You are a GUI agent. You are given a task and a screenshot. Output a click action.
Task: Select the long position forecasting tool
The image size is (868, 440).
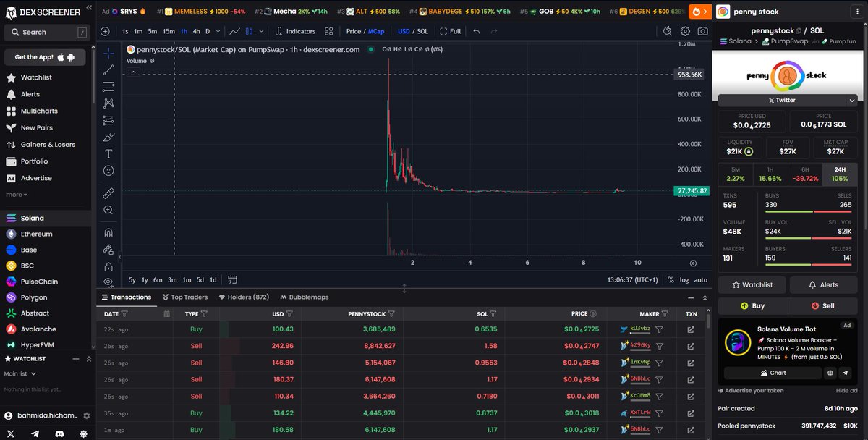[x=109, y=120]
